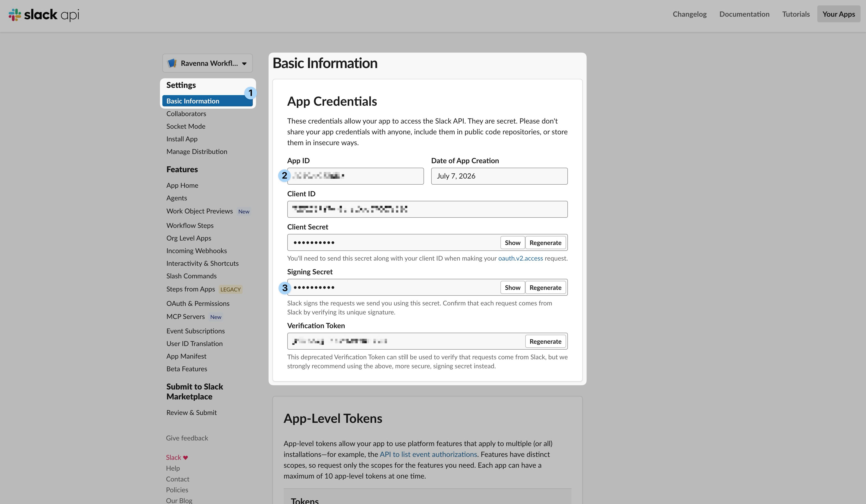The width and height of the screenshot is (866, 504).
Task: Click the App-Level Tokens heading
Action: pos(333,418)
